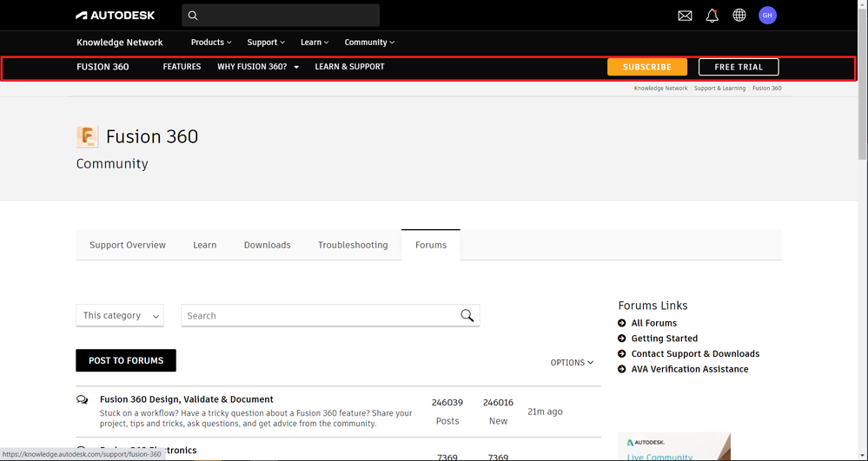Click the Live Community banner thumbnail
The image size is (868, 461).
(673, 446)
